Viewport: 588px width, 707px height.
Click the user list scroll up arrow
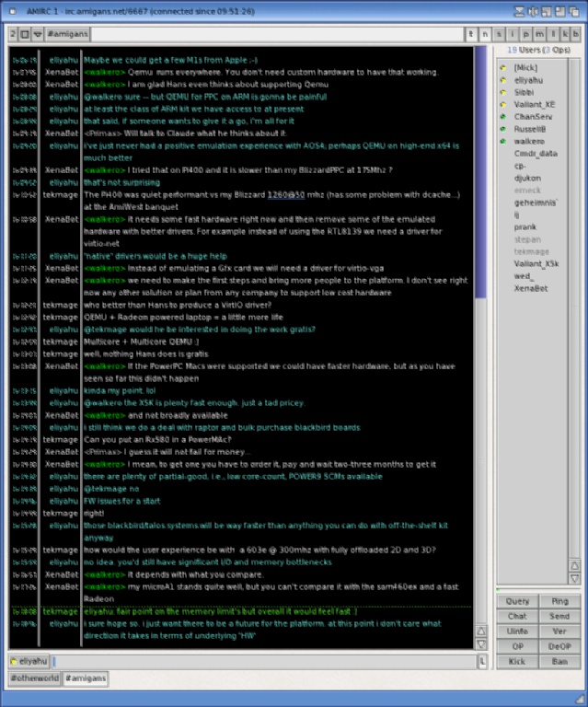(574, 565)
